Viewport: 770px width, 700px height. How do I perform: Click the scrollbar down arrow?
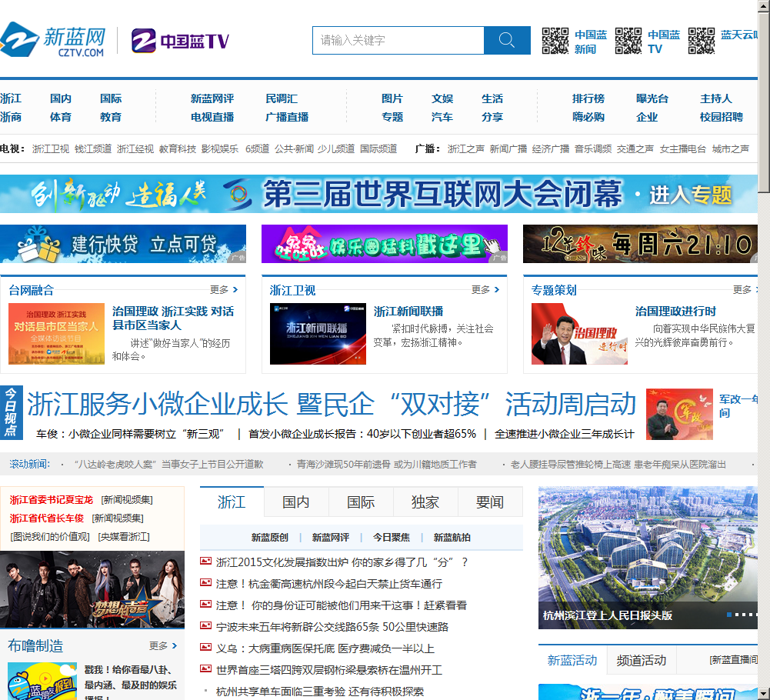764,694
